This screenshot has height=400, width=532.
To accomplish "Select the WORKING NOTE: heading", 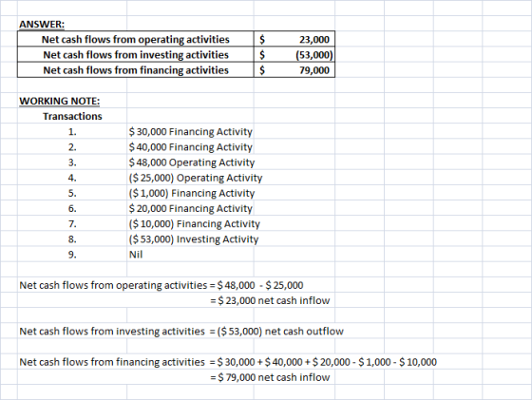I will coord(59,101).
